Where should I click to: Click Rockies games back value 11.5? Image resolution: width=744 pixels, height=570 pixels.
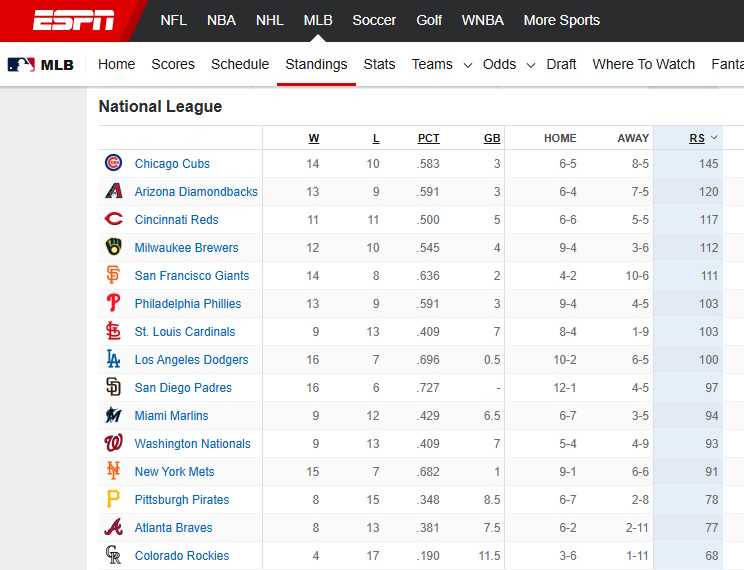tap(490, 556)
